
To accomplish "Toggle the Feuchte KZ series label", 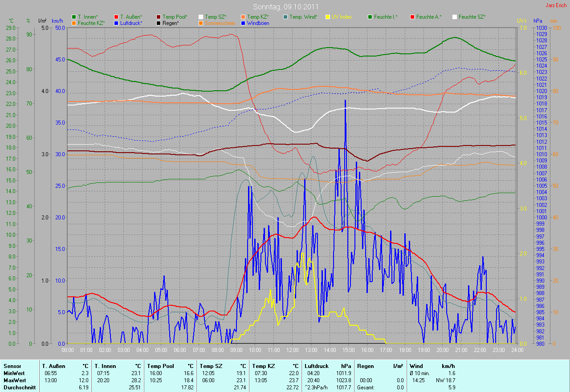I will [x=91, y=23].
